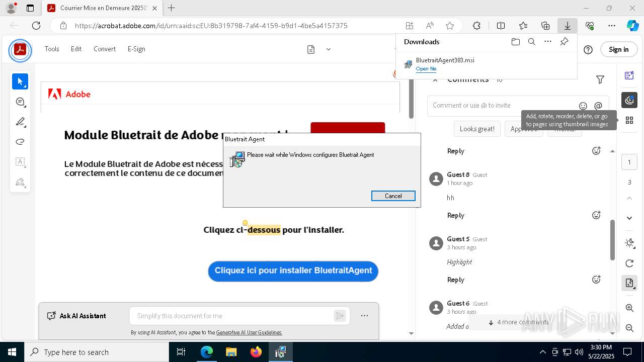
Task: Select the highlighter pen tool
Action: (20, 122)
